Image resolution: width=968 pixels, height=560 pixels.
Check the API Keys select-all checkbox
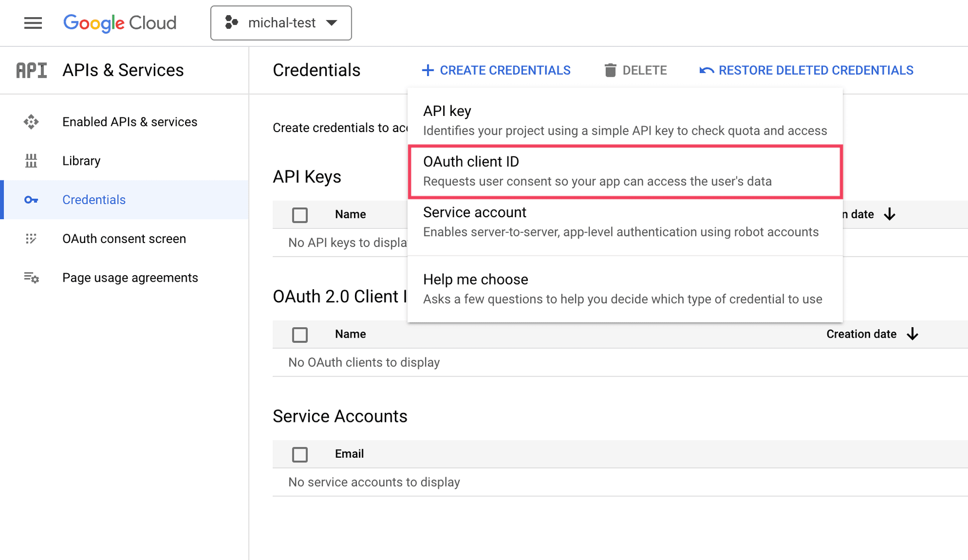click(x=300, y=215)
